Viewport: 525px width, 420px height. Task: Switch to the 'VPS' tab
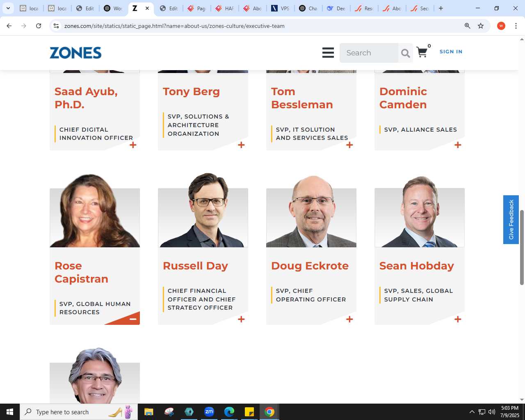coord(281,8)
